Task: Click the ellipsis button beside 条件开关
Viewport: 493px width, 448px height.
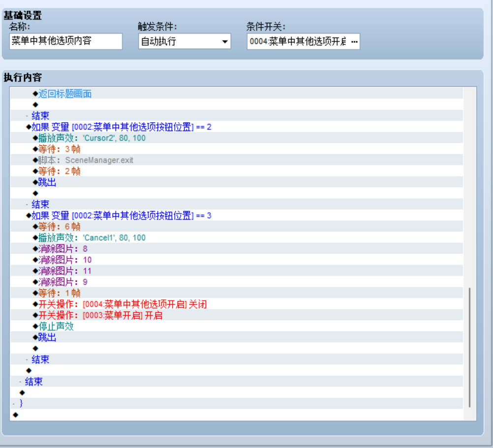Action: pos(354,41)
